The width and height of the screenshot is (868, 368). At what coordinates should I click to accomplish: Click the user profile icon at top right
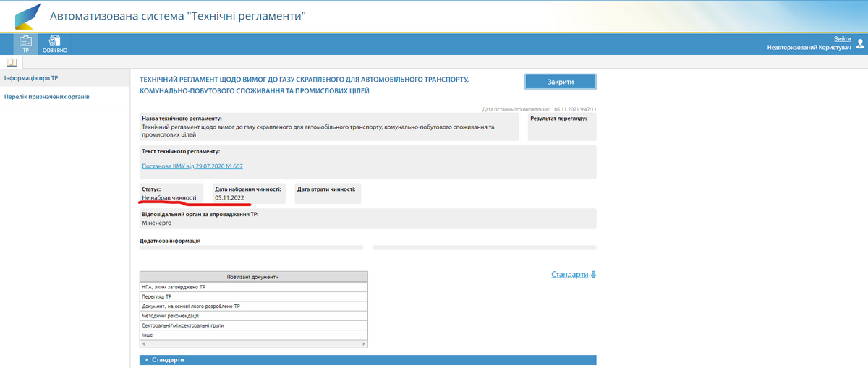[x=860, y=43]
